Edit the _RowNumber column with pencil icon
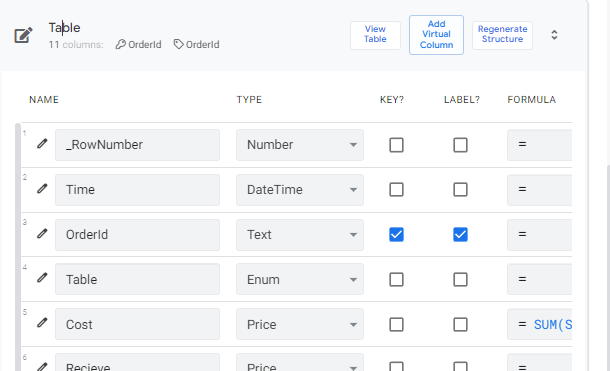Screen dimensions: 610x371 tap(42, 144)
